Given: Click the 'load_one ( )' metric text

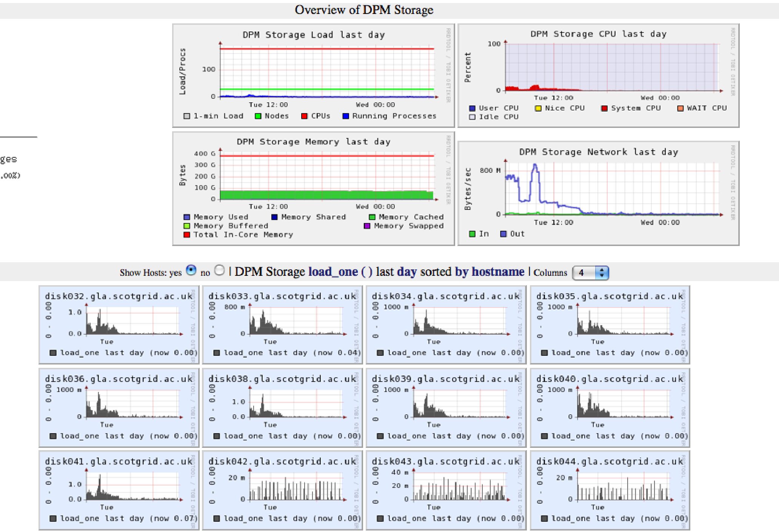Looking at the screenshot, I should (340, 272).
